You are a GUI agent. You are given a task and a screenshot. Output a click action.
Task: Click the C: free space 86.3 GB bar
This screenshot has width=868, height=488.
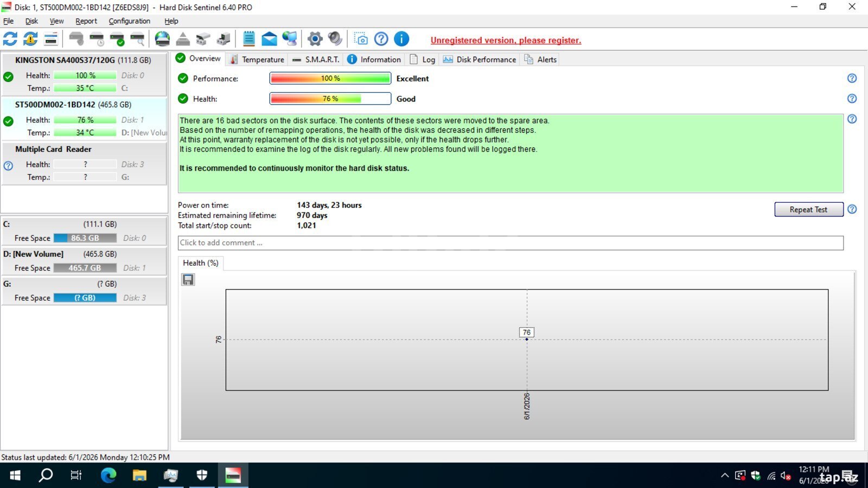tap(85, 238)
